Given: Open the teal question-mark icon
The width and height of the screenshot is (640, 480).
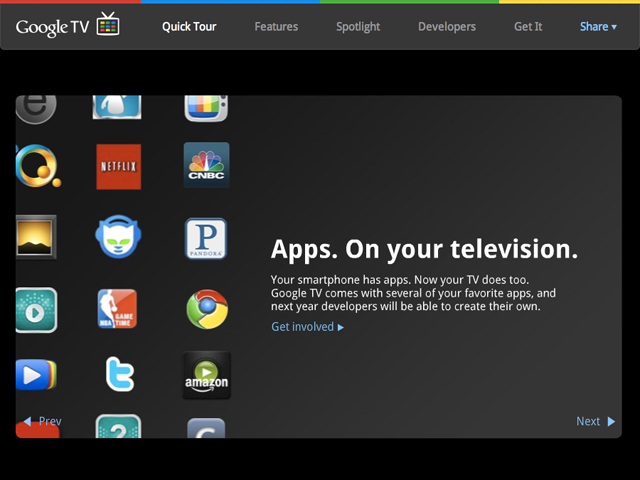Looking at the screenshot, I should coord(118,426).
